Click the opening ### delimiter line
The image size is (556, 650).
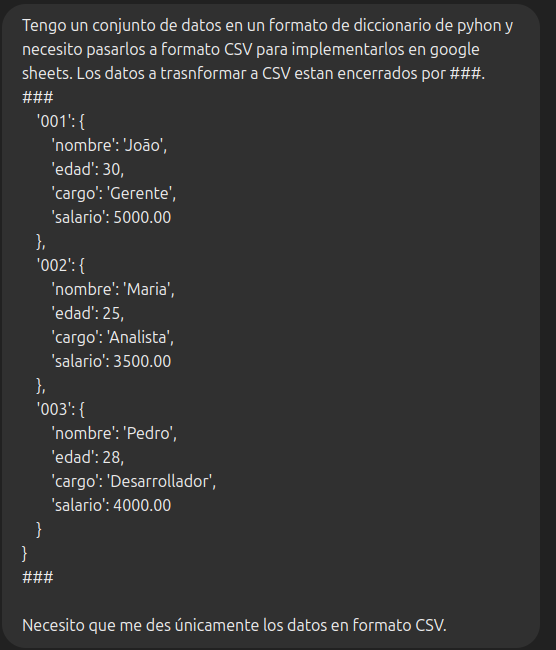[38, 97]
